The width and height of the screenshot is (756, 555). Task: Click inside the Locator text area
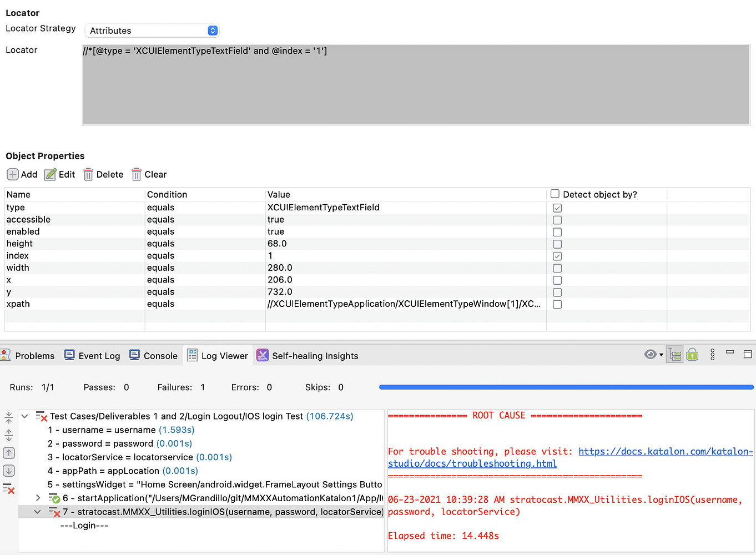click(415, 83)
